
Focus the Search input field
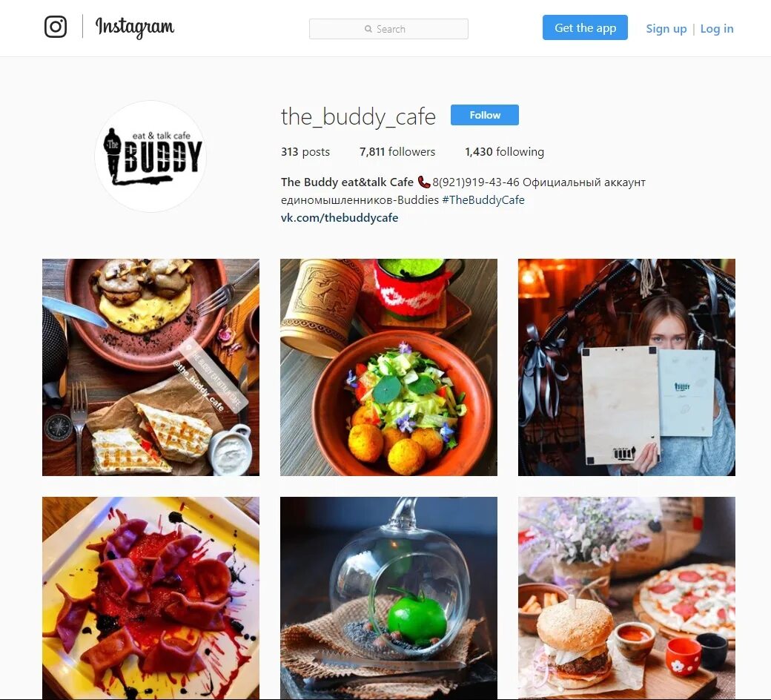(x=388, y=29)
